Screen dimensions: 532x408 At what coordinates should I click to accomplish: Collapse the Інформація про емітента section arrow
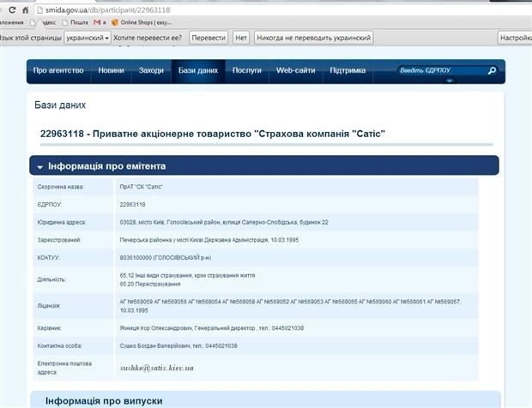click(39, 166)
